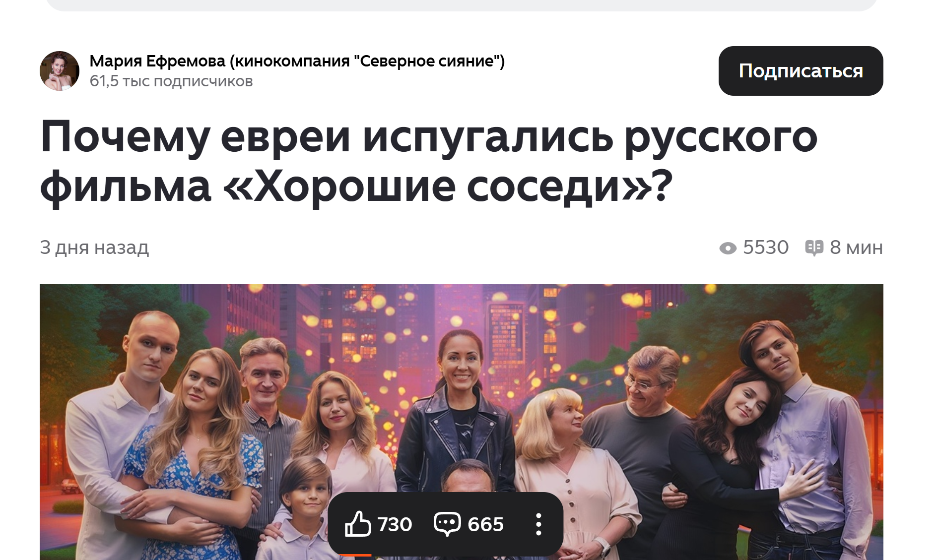Viewport: 938px width, 560px height.
Task: Click the book reading-time icon
Action: 814,248
